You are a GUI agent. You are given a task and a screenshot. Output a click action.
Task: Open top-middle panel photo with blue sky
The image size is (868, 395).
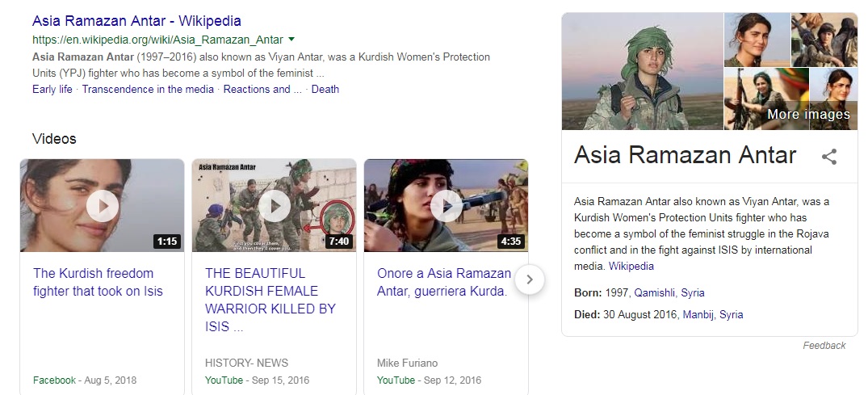tap(757, 40)
